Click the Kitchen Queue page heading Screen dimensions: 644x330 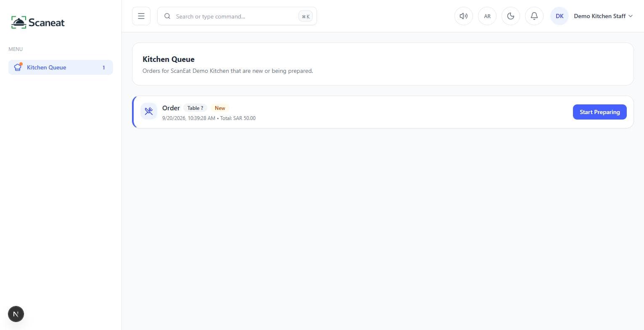tap(169, 59)
